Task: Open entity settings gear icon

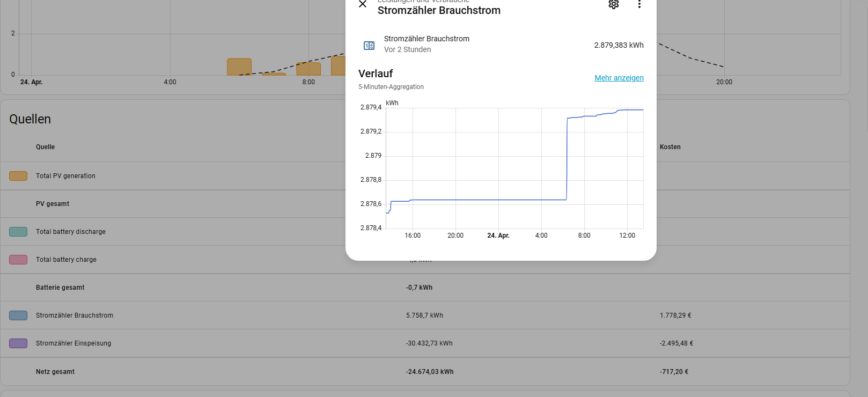Action: 613,4
